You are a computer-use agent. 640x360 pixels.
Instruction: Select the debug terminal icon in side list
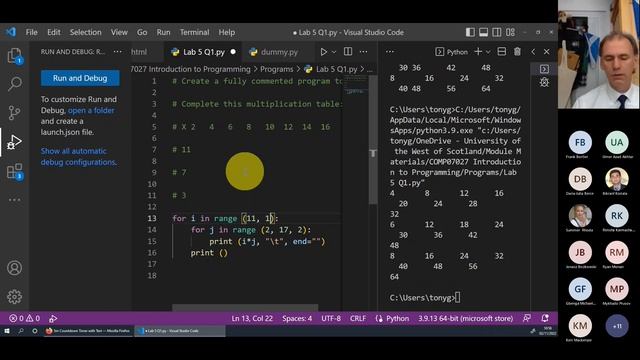tap(544, 82)
